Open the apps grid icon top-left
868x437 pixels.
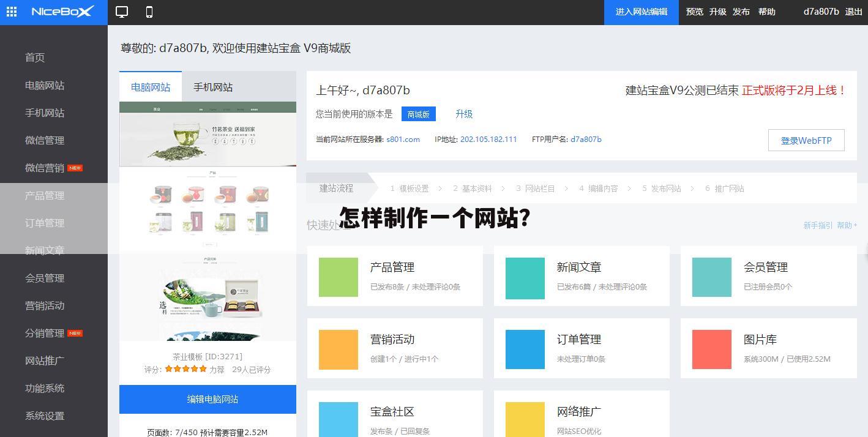(x=11, y=11)
